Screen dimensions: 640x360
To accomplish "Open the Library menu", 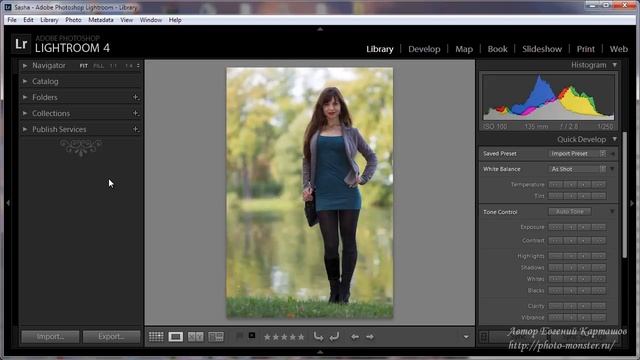I will (x=49, y=20).
